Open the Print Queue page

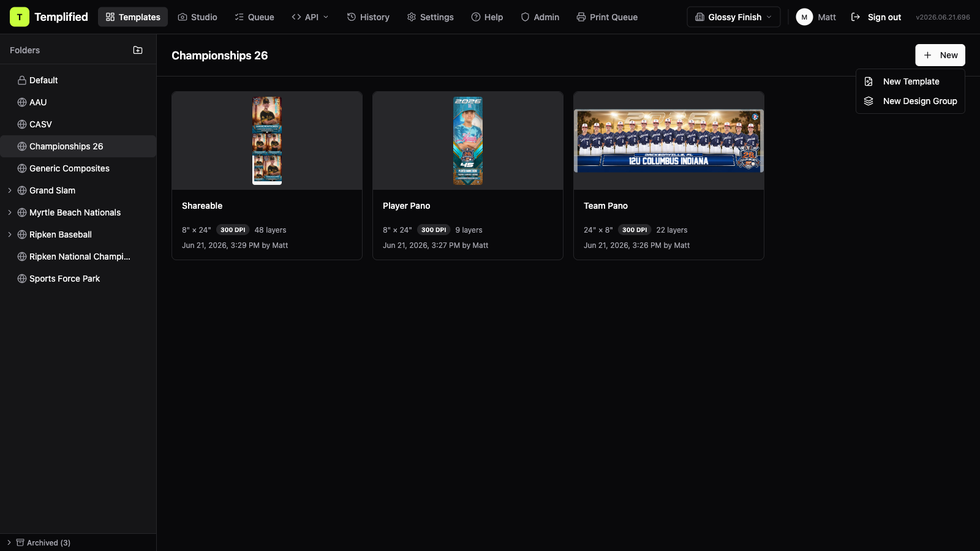click(607, 17)
